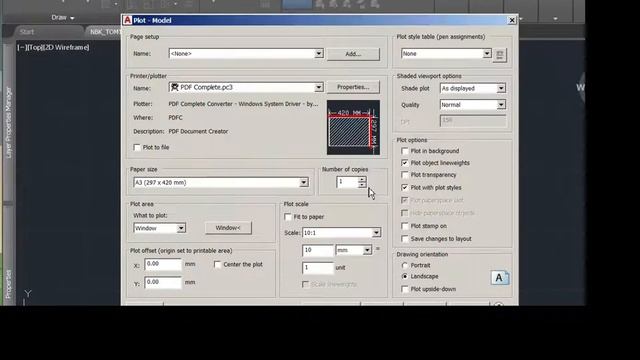Image resolution: width=640 pixels, height=360 pixels.
Task: Enable Plot in background option
Action: [404, 151]
